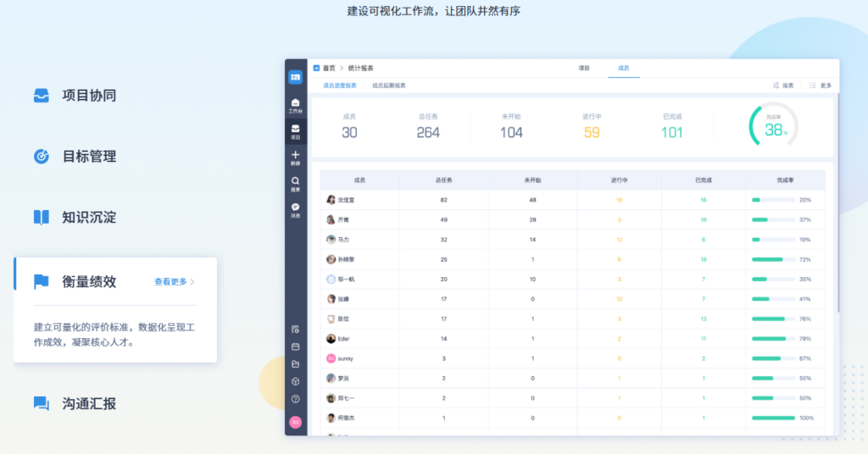
Task: Click the 首页 breadcrumb link
Action: point(330,68)
